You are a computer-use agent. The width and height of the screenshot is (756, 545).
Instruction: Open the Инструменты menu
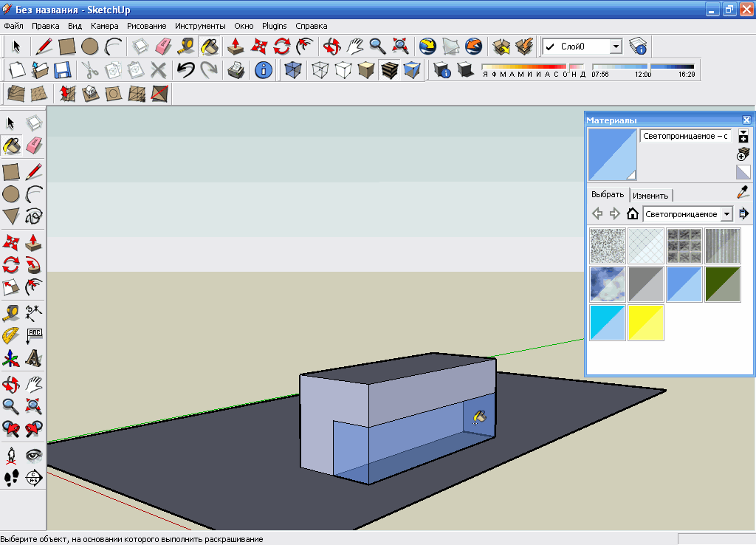coord(200,26)
